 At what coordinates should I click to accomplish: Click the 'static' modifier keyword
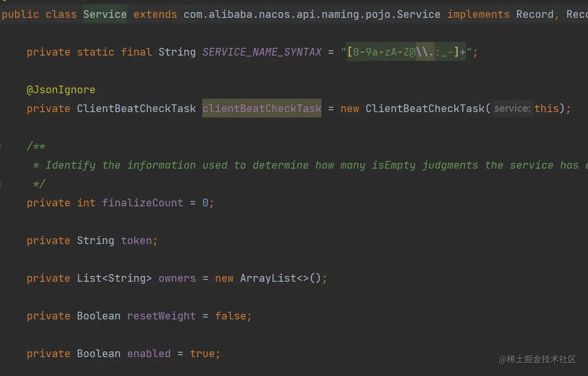96,52
